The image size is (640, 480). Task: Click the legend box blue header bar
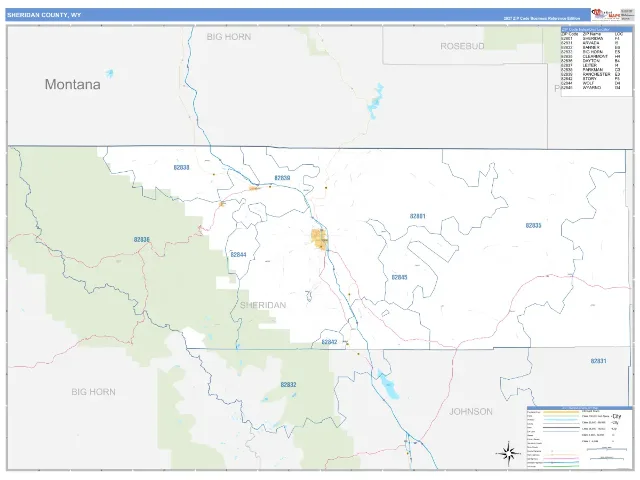click(x=580, y=408)
